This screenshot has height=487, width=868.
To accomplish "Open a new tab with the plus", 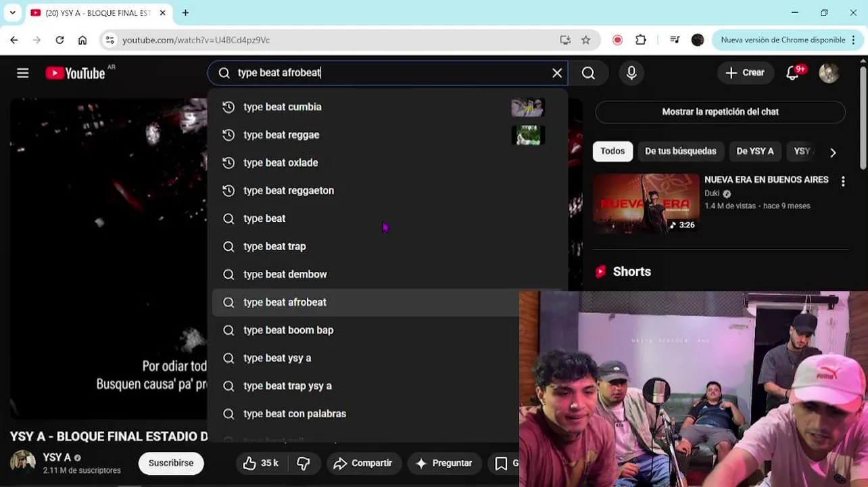I will click(185, 12).
